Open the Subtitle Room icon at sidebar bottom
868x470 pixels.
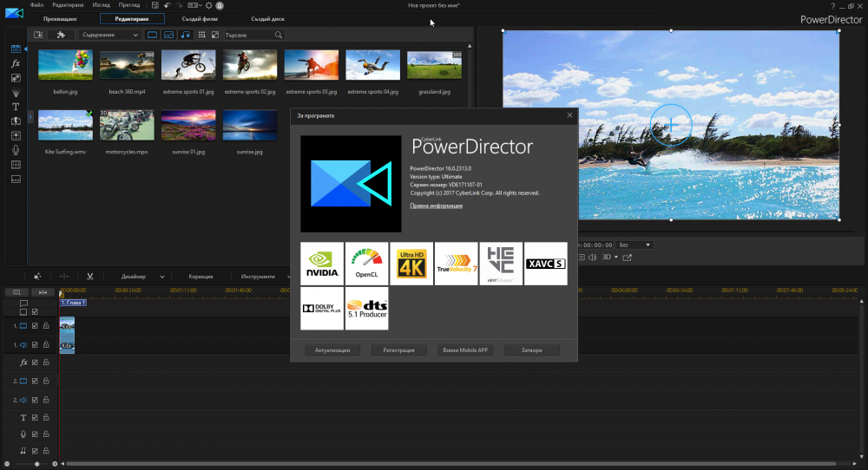click(x=16, y=180)
